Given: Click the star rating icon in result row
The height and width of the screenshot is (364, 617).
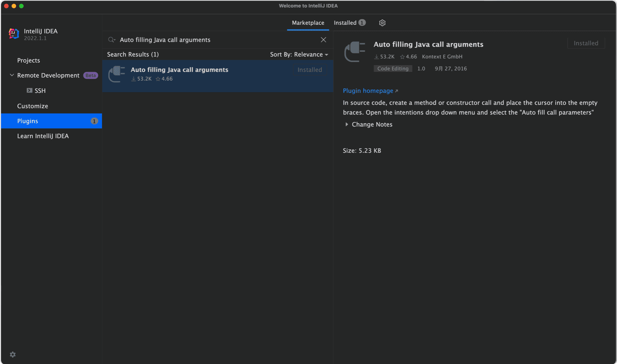Looking at the screenshot, I should point(158,79).
